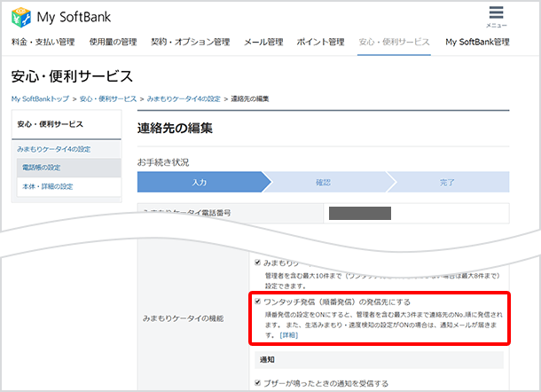Toggle ブザーが鳴ったときの通知を受信する checkbox
Screen dimensions: 541x392
[x=257, y=382]
